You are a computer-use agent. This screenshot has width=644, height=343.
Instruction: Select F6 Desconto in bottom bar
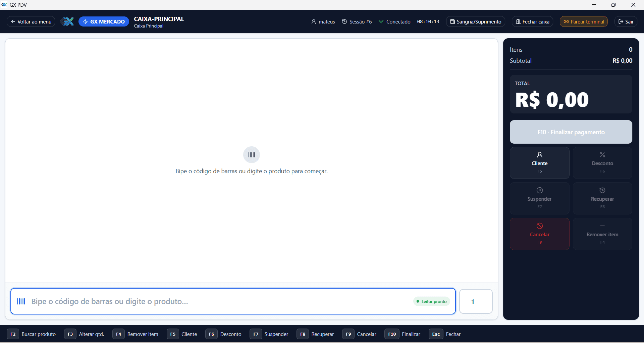click(223, 334)
